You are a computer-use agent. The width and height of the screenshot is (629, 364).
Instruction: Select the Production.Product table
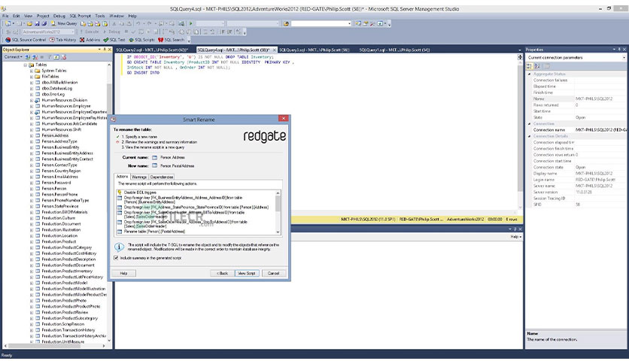click(59, 241)
